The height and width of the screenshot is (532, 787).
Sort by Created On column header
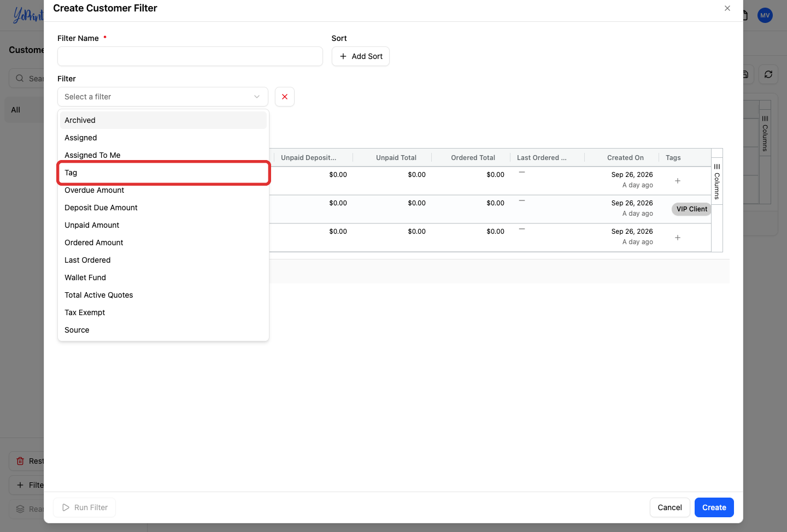pyautogui.click(x=625, y=158)
